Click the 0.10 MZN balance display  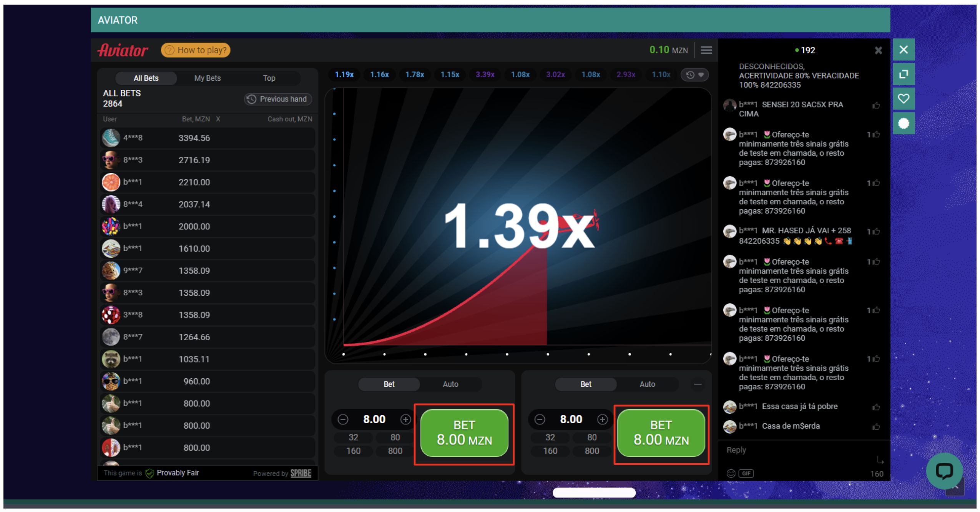[668, 50]
